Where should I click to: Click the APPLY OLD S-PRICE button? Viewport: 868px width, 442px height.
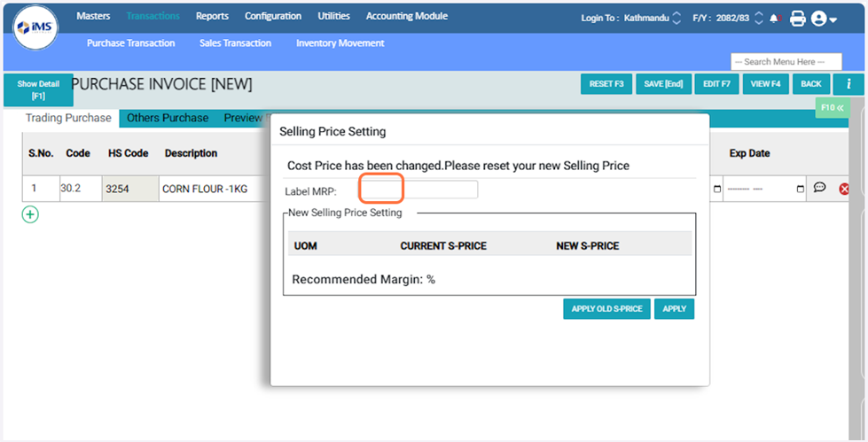click(x=606, y=309)
